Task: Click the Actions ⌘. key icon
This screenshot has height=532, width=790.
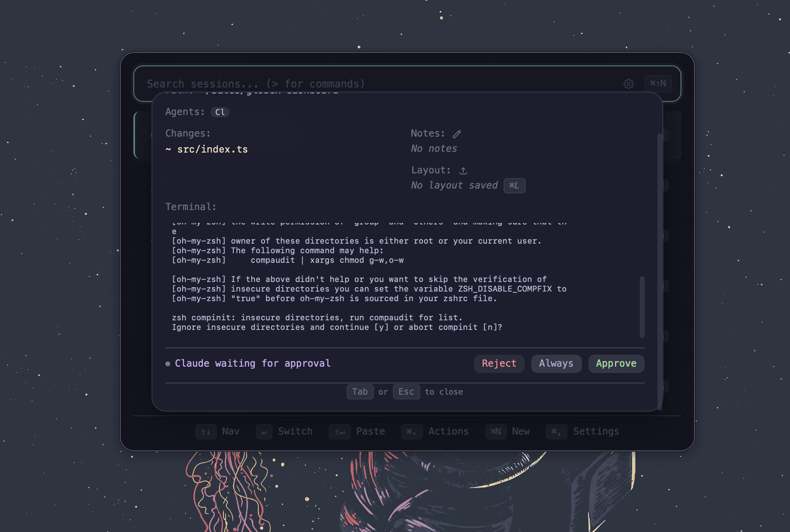Action: pyautogui.click(x=412, y=432)
